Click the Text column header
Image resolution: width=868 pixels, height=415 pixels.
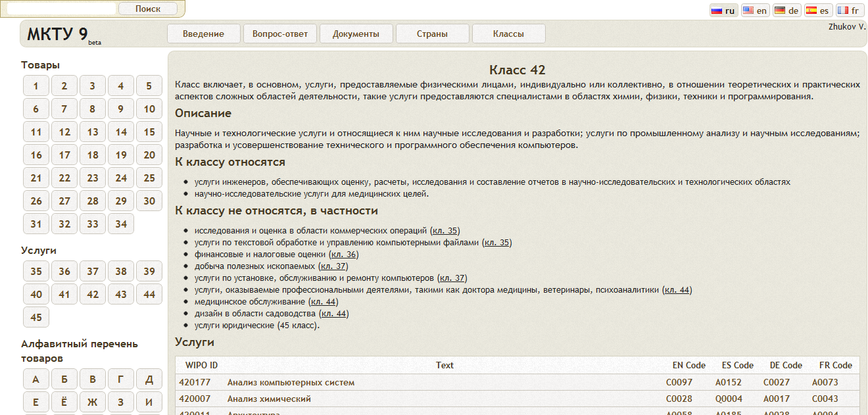(x=445, y=365)
